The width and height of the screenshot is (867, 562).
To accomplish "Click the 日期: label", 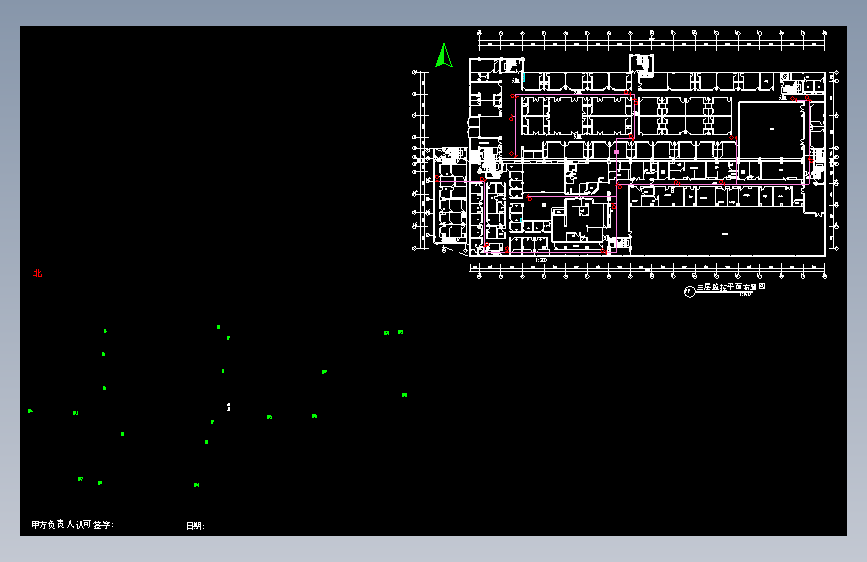I will 195,526.
